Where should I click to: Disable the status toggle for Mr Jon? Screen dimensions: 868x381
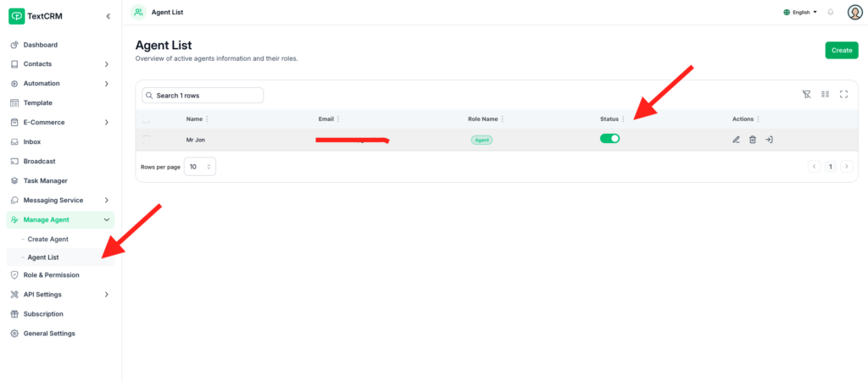(609, 139)
